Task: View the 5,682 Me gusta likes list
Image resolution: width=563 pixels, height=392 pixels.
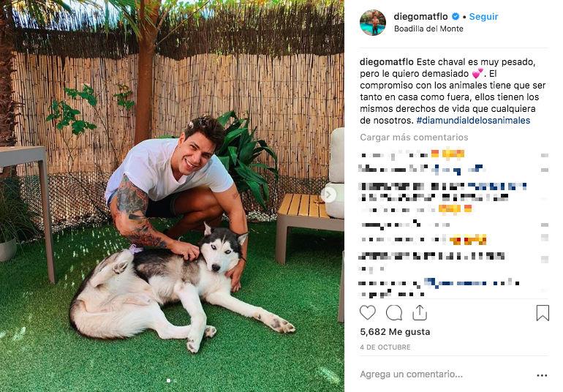Action: [x=395, y=331]
